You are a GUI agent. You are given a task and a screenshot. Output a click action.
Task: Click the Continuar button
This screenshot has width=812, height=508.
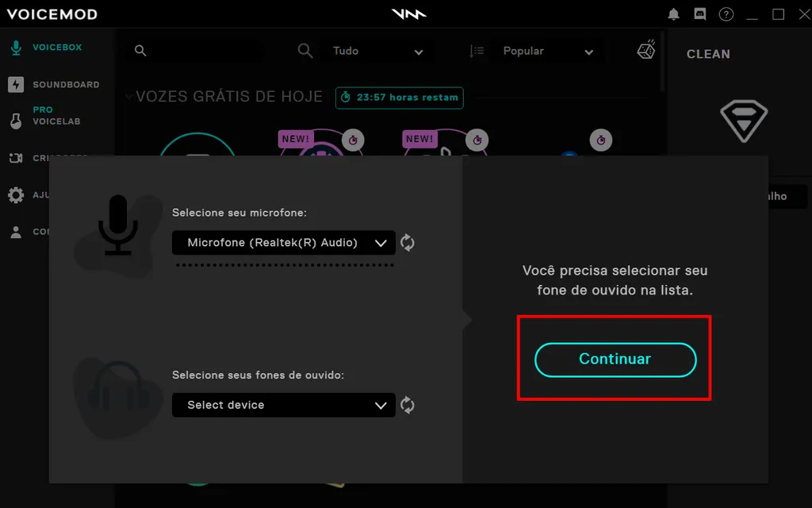click(615, 359)
